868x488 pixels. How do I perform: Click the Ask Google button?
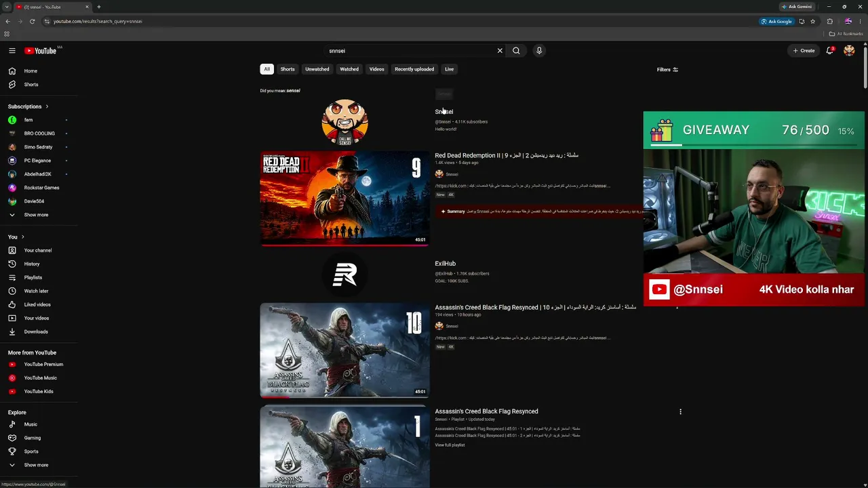(776, 21)
